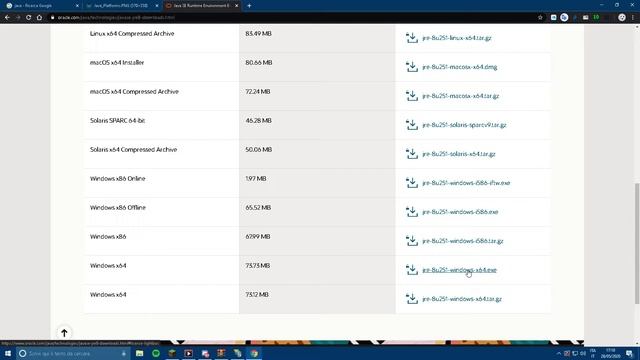
Task: Open the jre-8u251-solaris-x64.tar.gz link
Action: click(459, 154)
